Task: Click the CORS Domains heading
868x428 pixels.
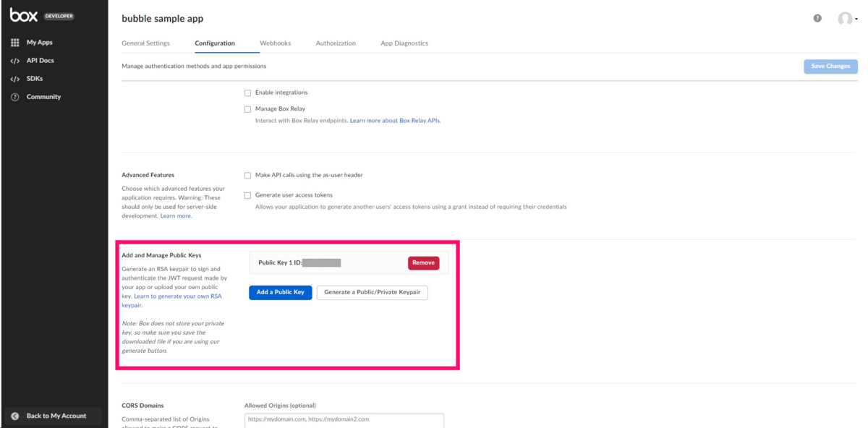Action: 142,406
